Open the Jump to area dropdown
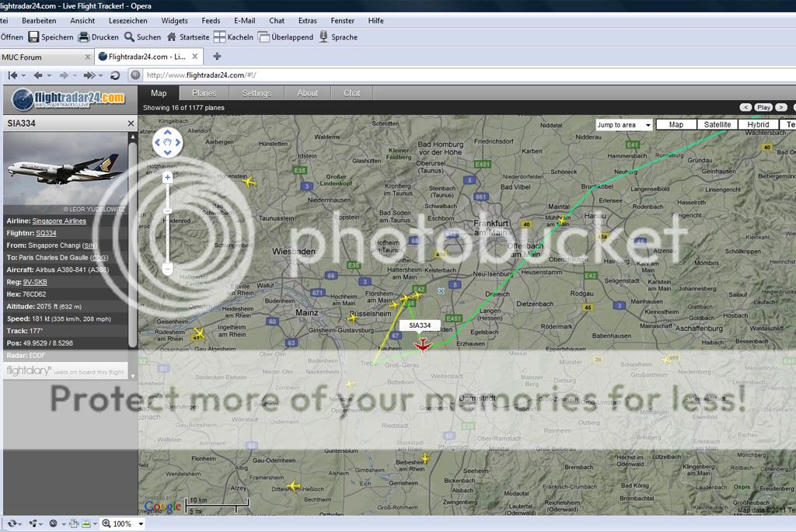 pyautogui.click(x=623, y=124)
